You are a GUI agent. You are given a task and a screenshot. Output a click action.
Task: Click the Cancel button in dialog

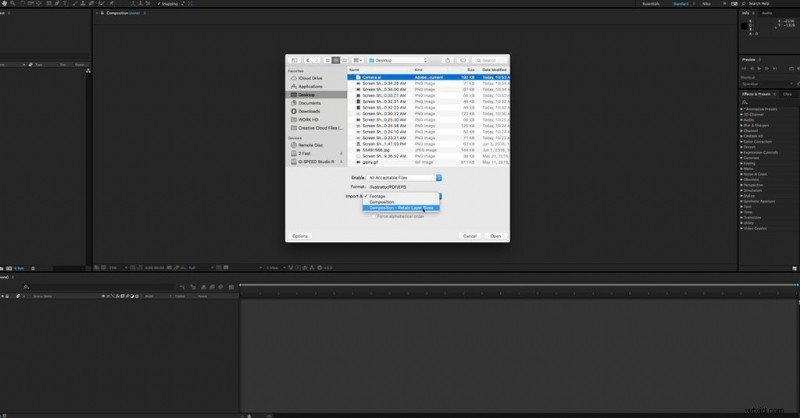point(469,236)
